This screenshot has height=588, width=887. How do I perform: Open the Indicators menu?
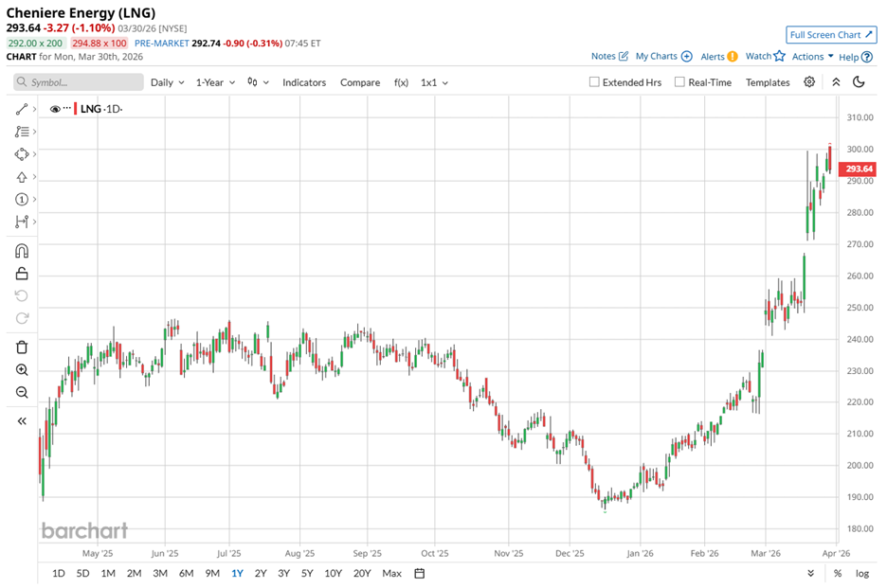303,82
